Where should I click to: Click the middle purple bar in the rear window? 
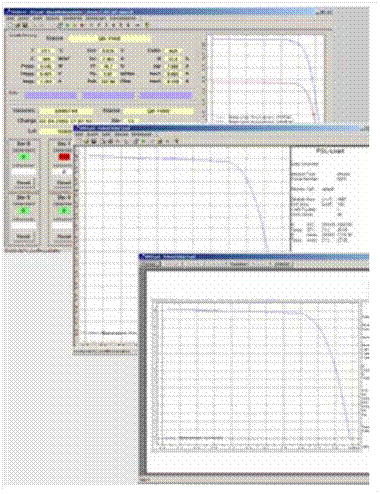coord(108,96)
